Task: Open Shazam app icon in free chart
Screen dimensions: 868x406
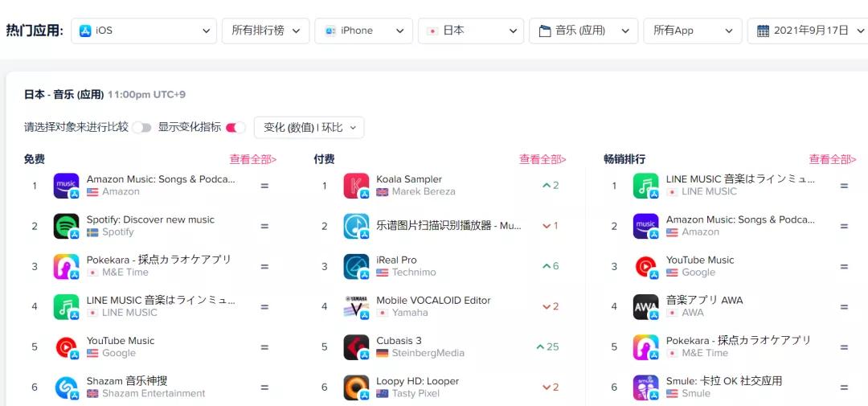Action: [x=67, y=388]
